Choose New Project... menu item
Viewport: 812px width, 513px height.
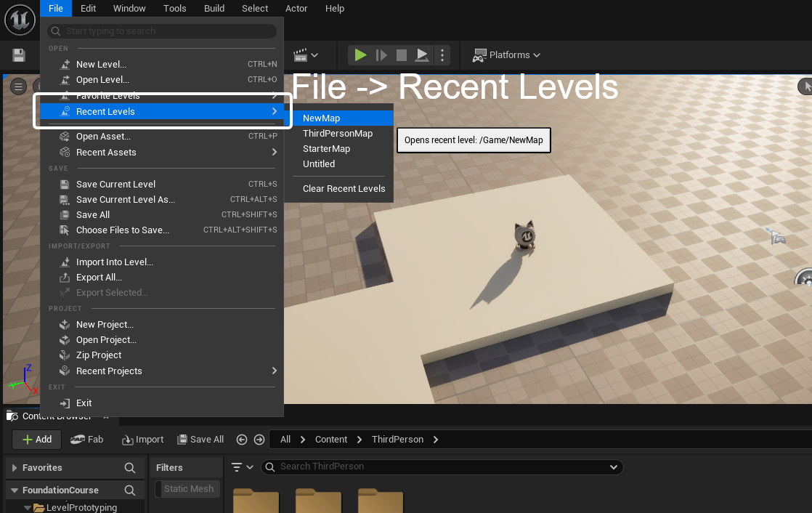161,324
